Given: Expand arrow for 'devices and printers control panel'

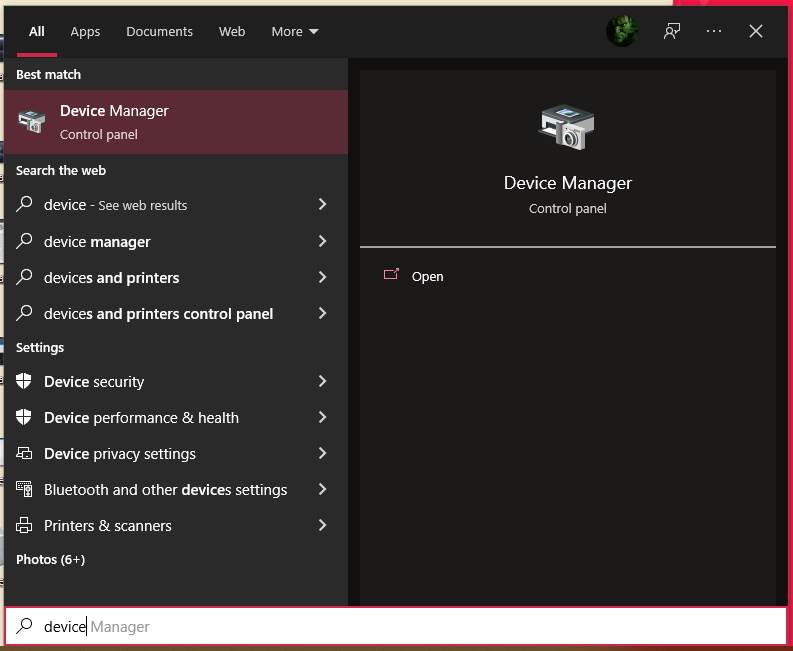Looking at the screenshot, I should pyautogui.click(x=322, y=313).
